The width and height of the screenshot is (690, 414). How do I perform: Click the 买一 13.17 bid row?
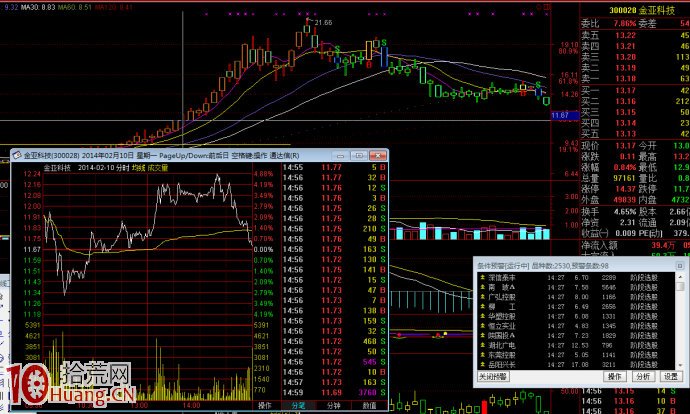[635, 91]
